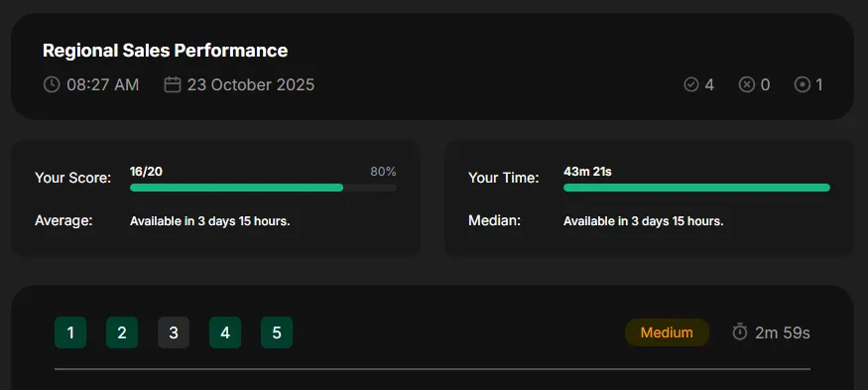This screenshot has width=868, height=390.
Task: Click the incorrect answers cross icon
Action: (x=747, y=84)
